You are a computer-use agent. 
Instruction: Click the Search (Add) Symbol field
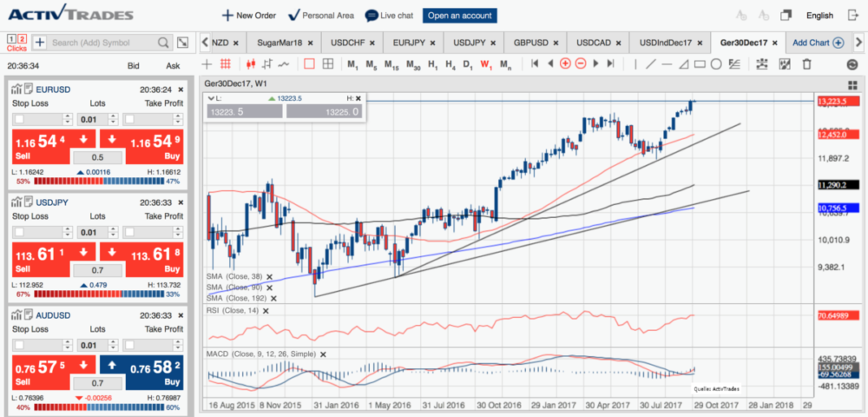[x=102, y=42]
